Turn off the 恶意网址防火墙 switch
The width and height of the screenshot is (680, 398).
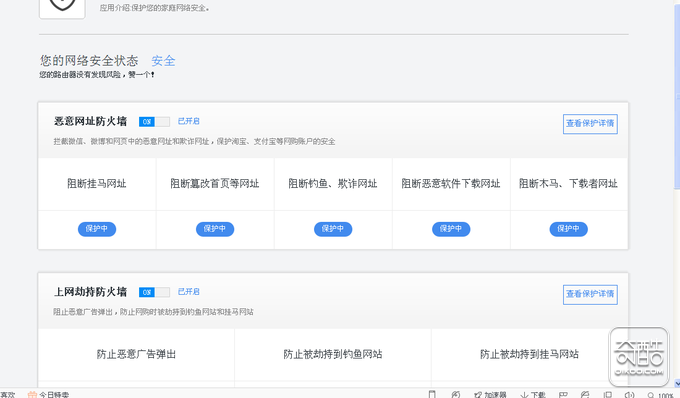(154, 122)
